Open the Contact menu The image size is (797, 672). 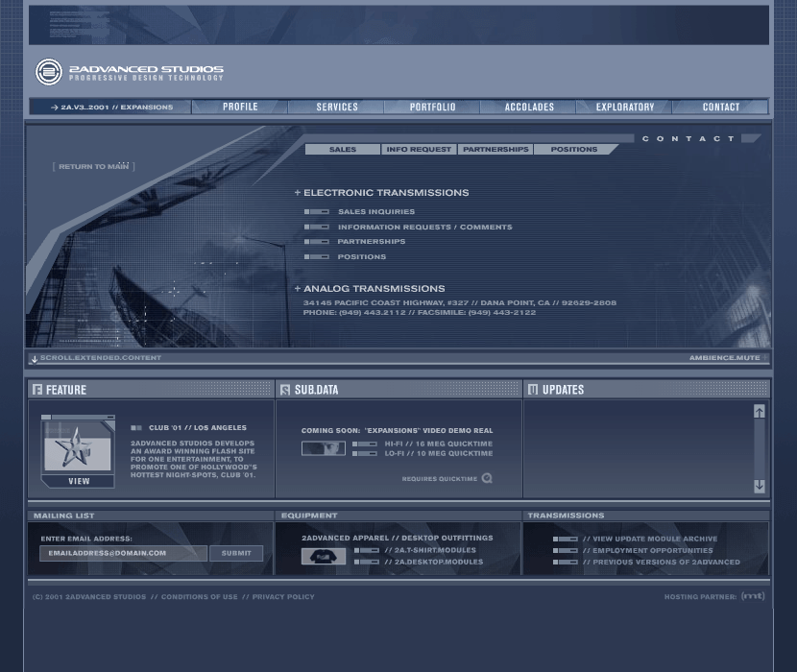721,107
